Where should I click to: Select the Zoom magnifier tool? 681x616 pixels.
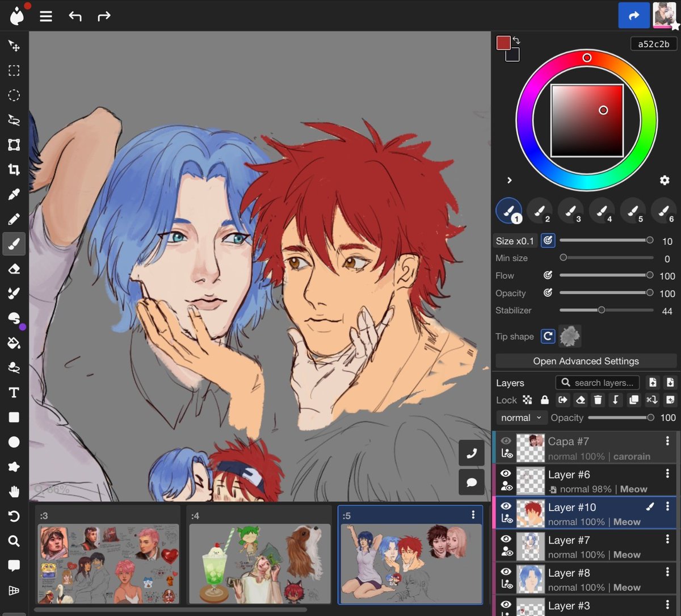pos(14,541)
